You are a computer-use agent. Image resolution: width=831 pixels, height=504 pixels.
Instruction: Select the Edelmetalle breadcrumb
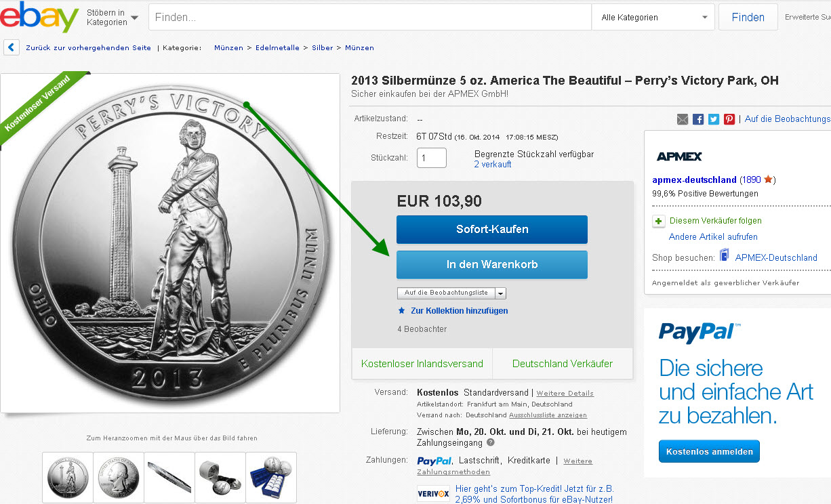[278, 48]
